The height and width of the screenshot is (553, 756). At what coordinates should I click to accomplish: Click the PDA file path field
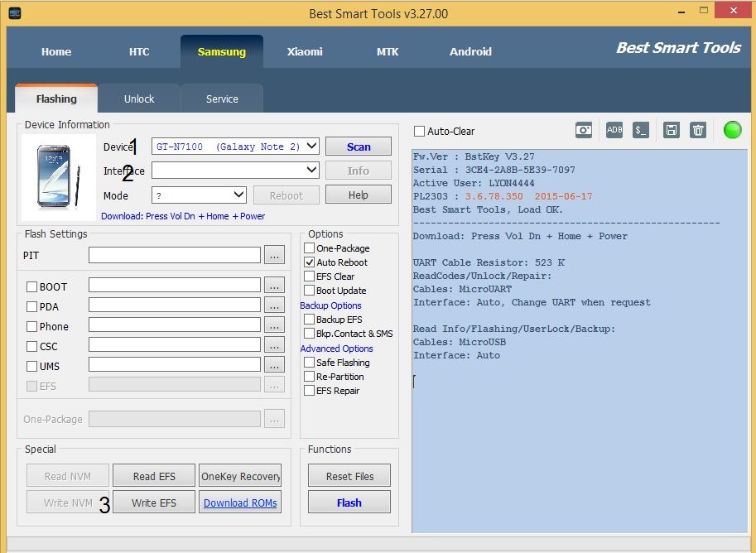pyautogui.click(x=175, y=305)
